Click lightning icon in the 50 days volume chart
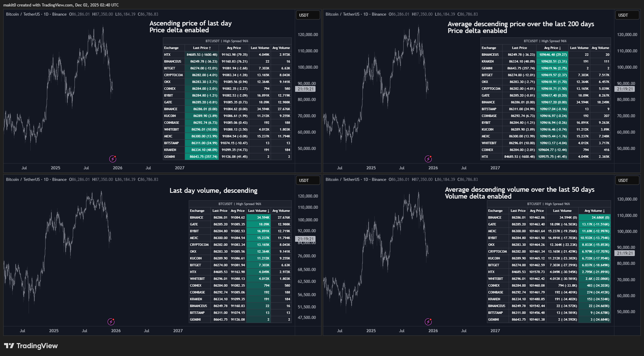 pos(428,321)
